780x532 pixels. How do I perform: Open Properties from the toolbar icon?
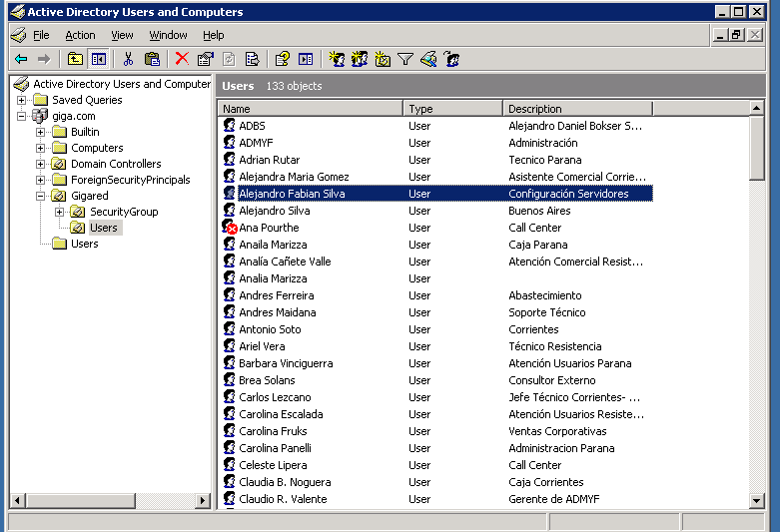click(205, 59)
